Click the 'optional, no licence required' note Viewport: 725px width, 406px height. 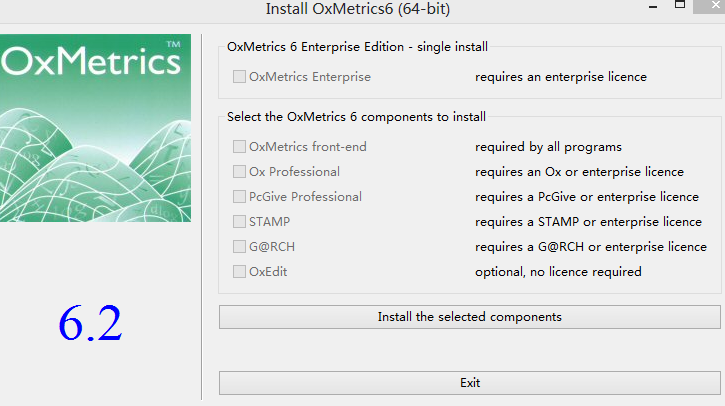tap(558, 271)
